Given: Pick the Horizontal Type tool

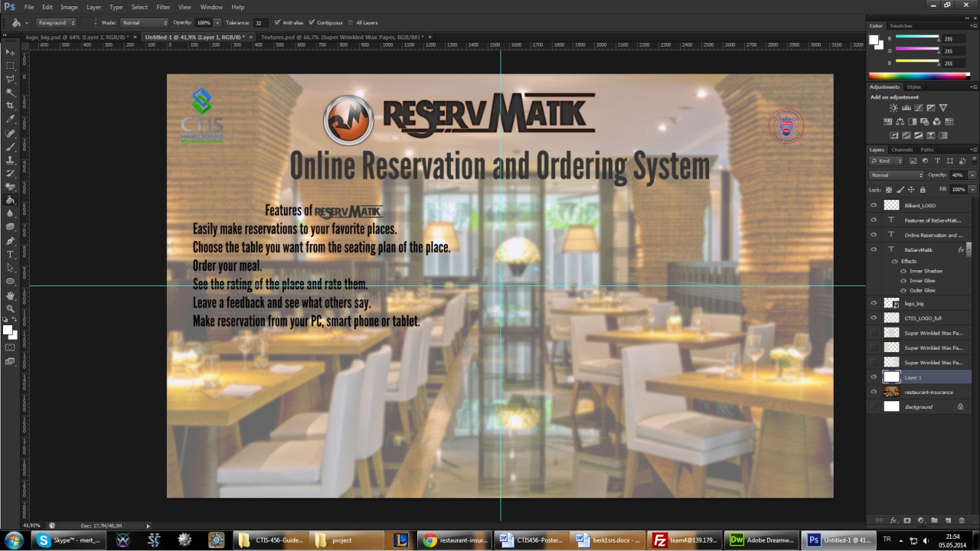Looking at the screenshot, I should (10, 254).
